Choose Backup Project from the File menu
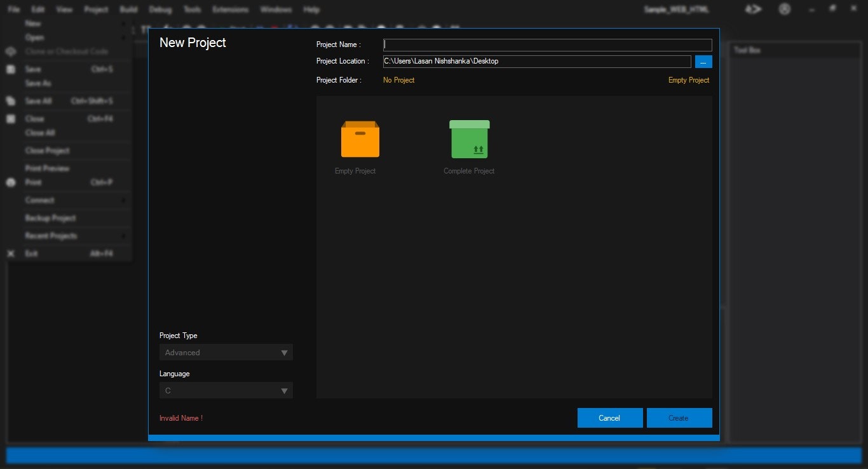868x469 pixels. click(50, 218)
